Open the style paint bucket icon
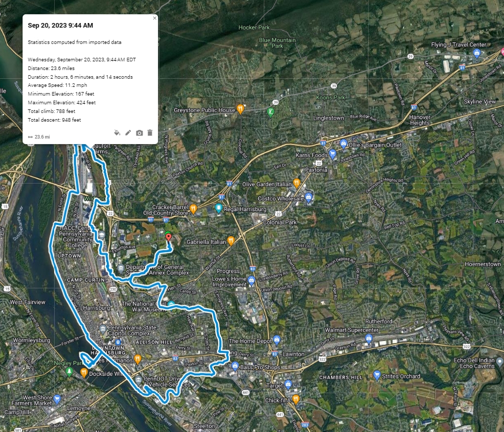504x432 pixels. pyautogui.click(x=117, y=133)
